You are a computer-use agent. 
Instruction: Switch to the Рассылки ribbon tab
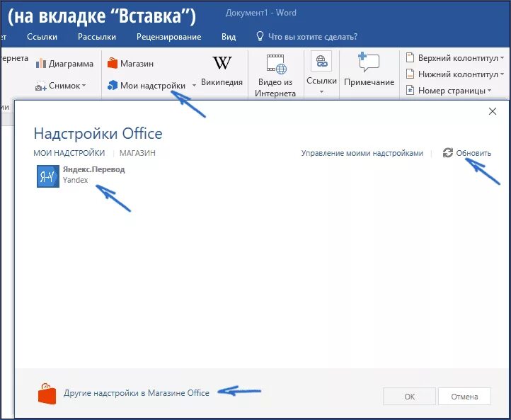[x=97, y=37]
